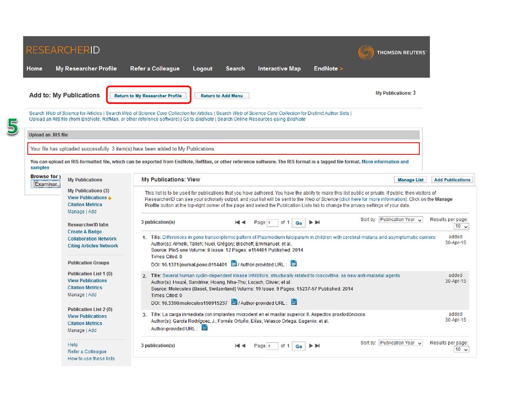532x399 pixels.
Task: Open Search Core Collection for Distinct Author Sets
Action: (x=283, y=113)
